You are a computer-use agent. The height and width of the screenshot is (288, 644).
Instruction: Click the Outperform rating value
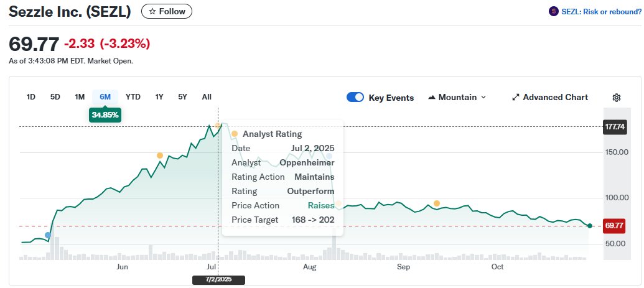tap(310, 191)
